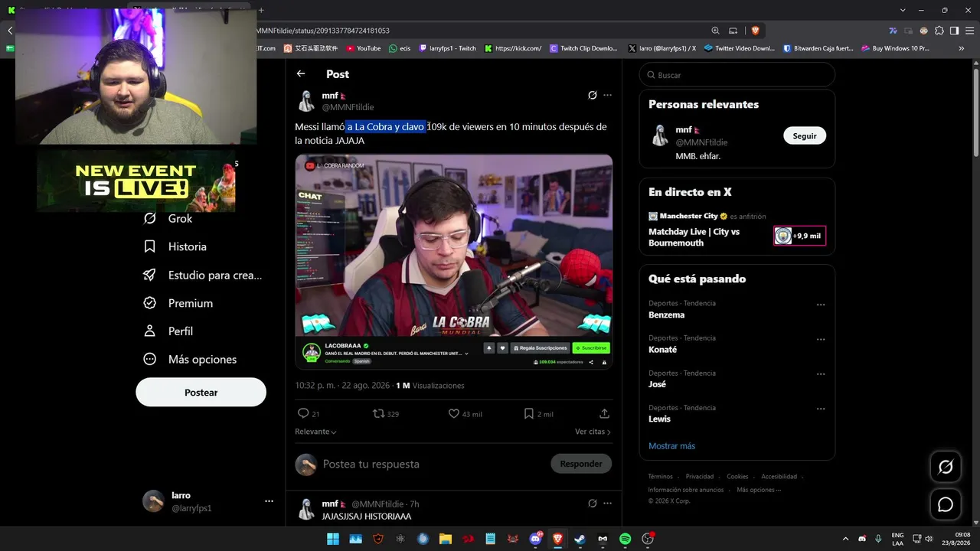The image size is (980, 551).
Task: Open the Privacidad footer link
Action: 700,476
